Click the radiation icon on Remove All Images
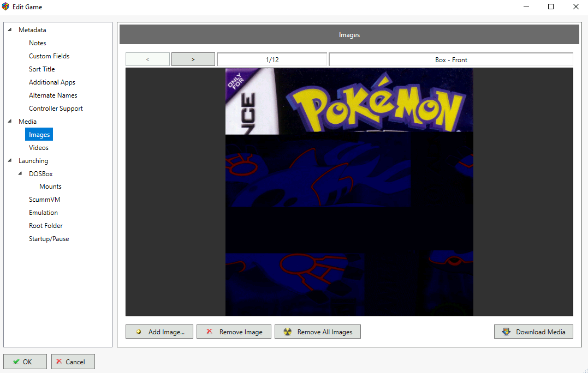The height and width of the screenshot is (373, 588). pyautogui.click(x=288, y=332)
